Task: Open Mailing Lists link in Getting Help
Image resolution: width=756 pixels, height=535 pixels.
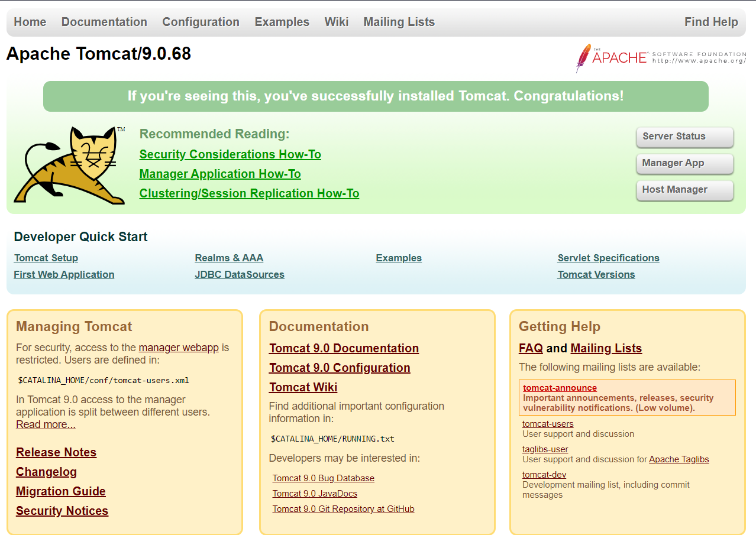Action: pyautogui.click(x=606, y=348)
